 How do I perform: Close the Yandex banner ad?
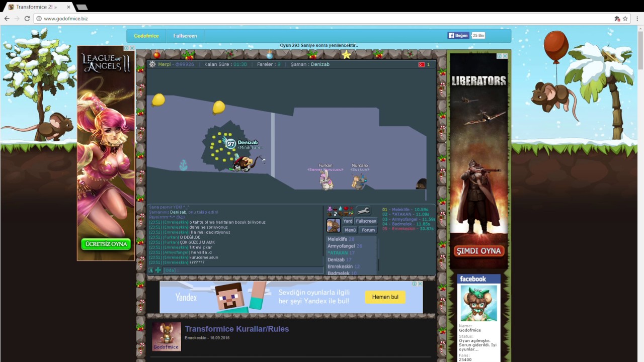(420, 284)
